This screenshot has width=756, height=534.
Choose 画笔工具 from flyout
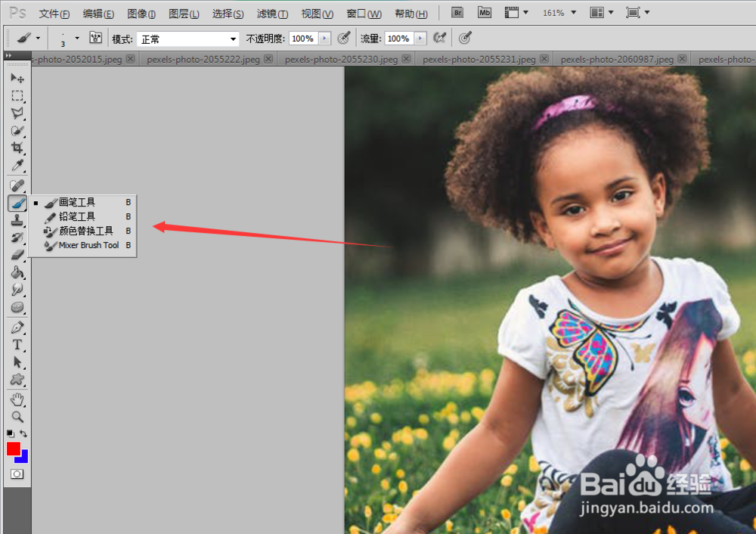pos(82,202)
